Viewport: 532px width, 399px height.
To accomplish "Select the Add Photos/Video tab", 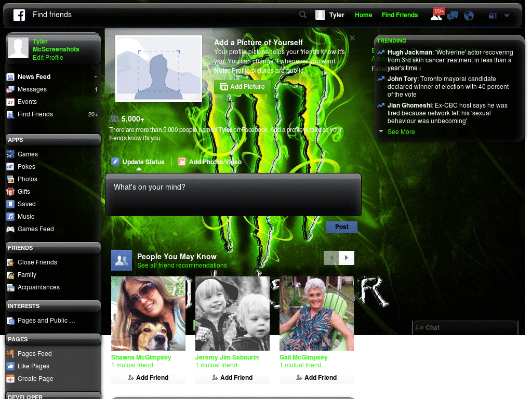I will pyautogui.click(x=210, y=162).
